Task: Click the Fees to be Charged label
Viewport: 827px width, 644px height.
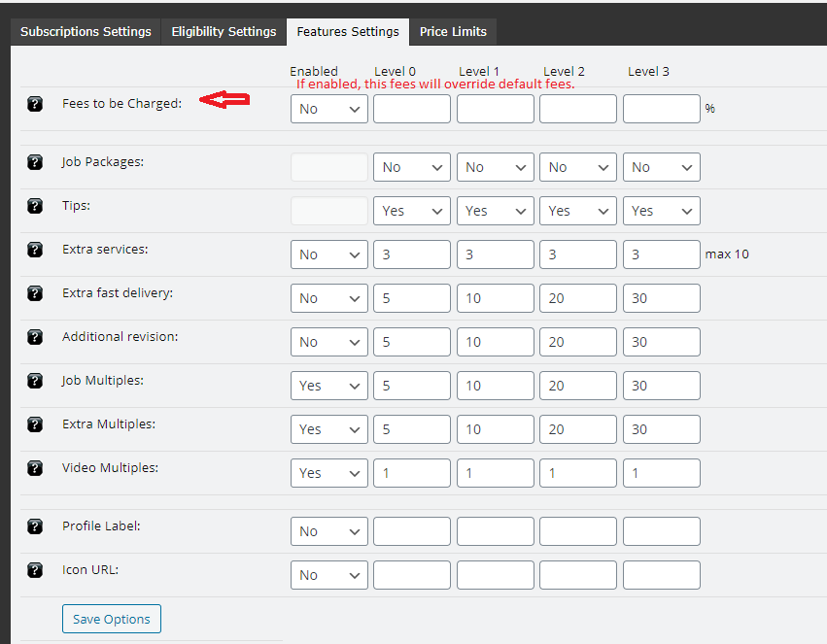Action: point(121,104)
